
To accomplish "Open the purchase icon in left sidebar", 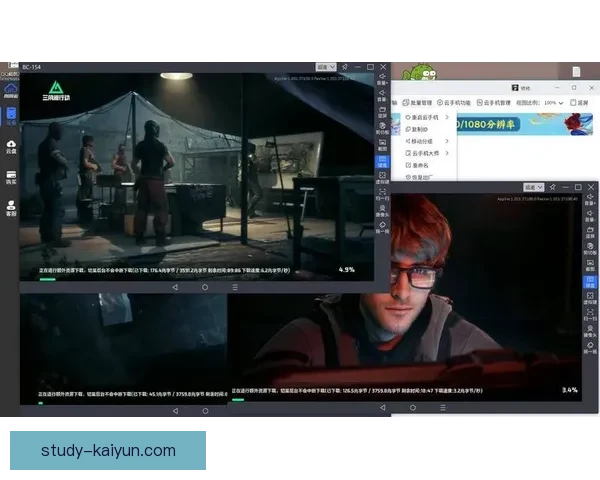I will point(11,177).
